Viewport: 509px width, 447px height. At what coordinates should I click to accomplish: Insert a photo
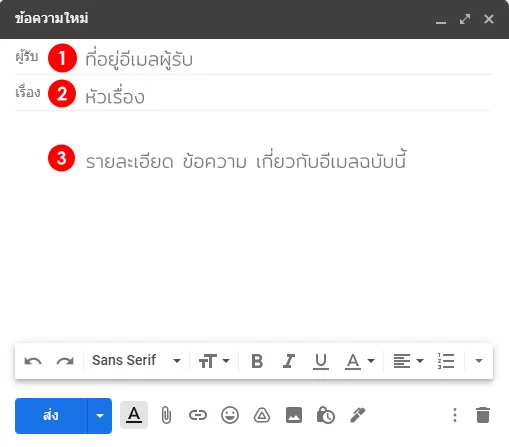(294, 415)
